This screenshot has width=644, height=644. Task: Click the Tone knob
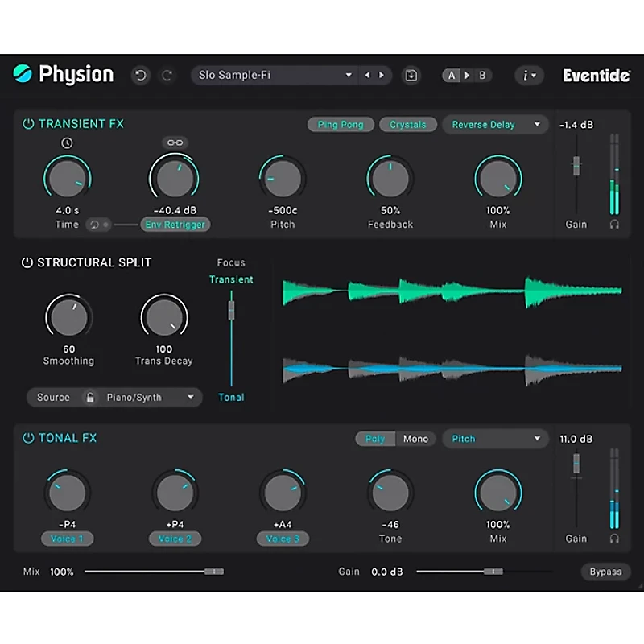pyautogui.click(x=390, y=493)
